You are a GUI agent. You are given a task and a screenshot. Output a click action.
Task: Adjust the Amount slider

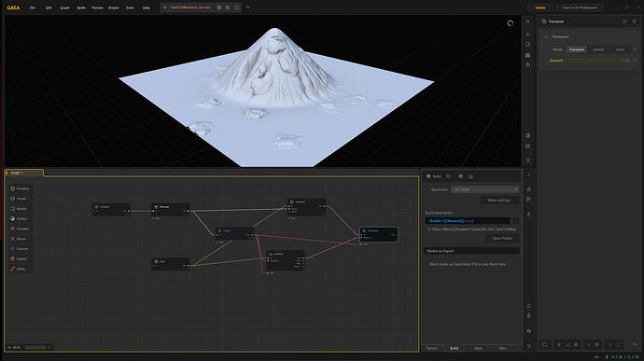589,61
